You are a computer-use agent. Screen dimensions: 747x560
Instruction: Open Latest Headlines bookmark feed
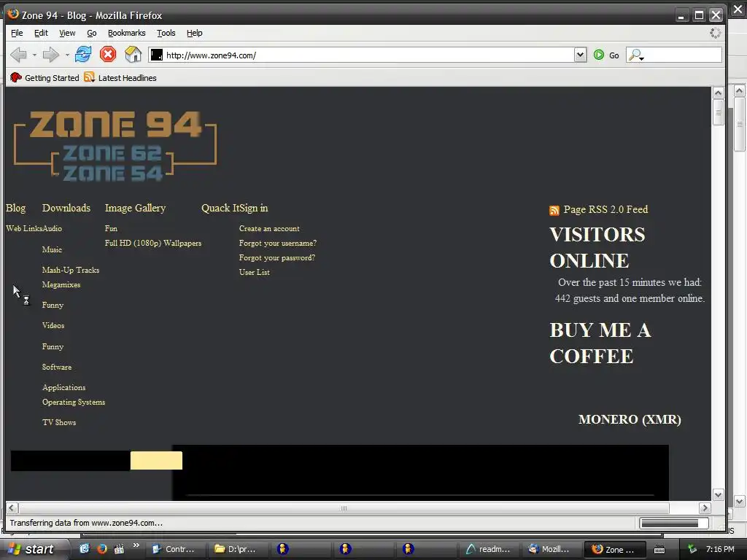tap(120, 77)
